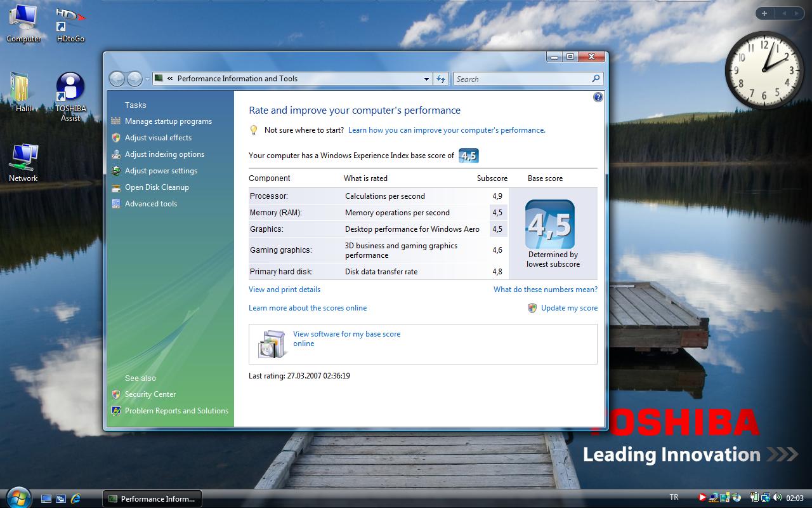Open the Network desktop icon
The height and width of the screenshot is (508, 812).
click(x=23, y=163)
